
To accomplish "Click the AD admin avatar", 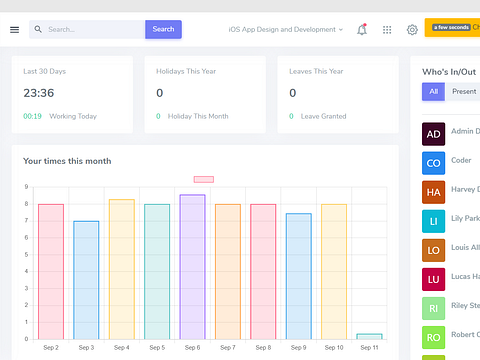I will tap(433, 134).
